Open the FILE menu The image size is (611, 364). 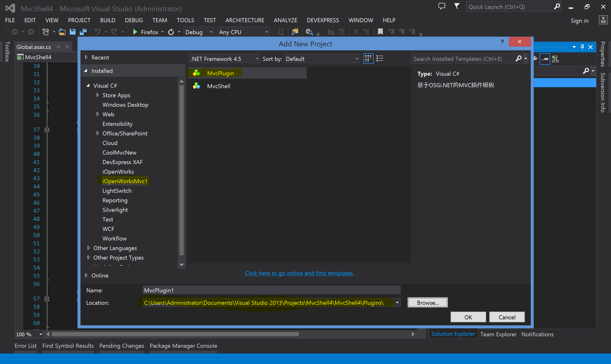10,20
